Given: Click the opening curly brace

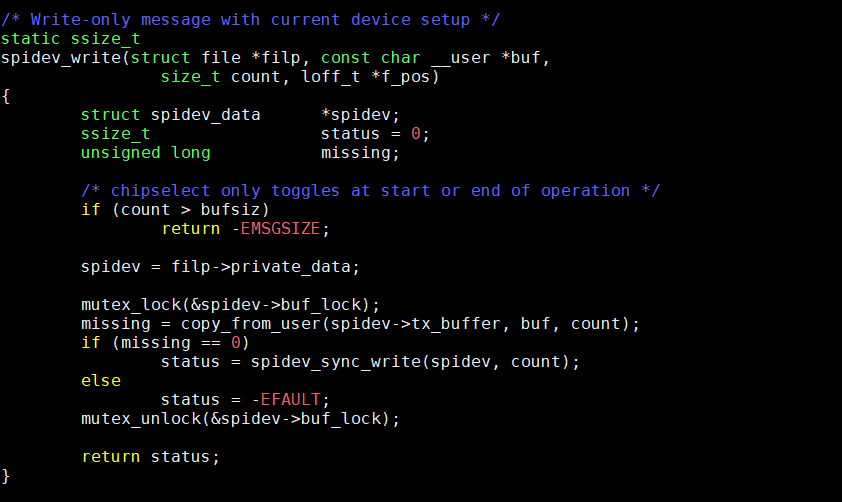Looking at the screenshot, I should [x=5, y=97].
